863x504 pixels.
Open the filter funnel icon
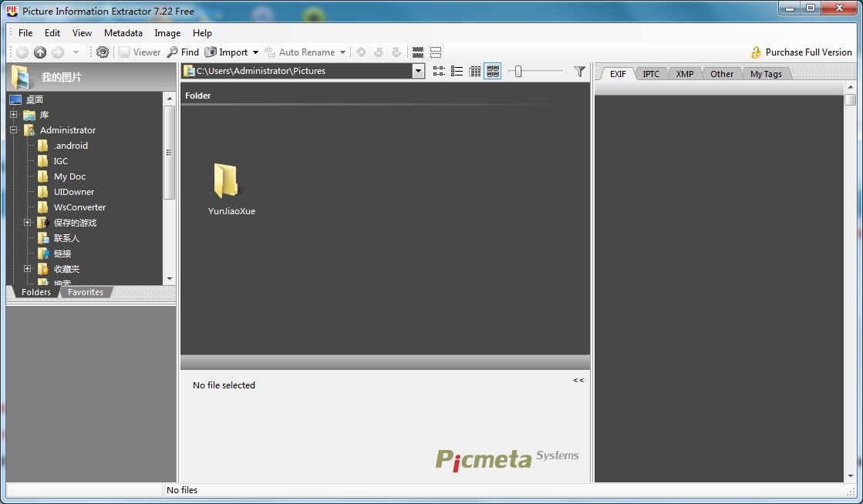(x=580, y=71)
